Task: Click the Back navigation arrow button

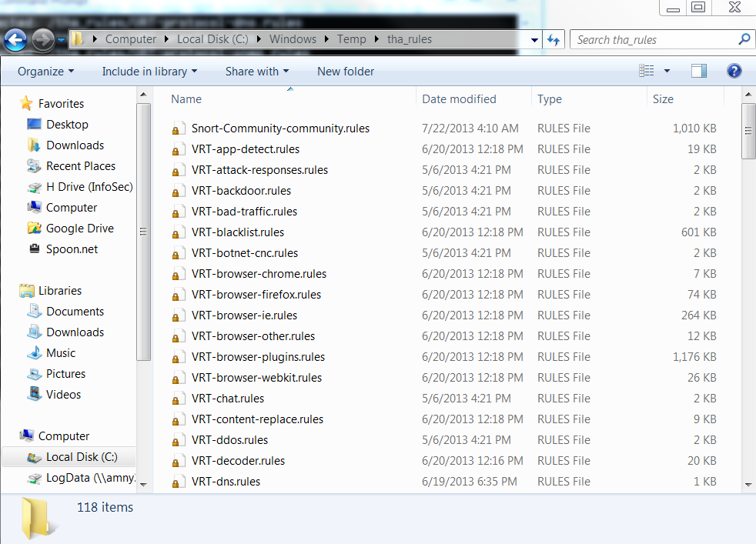Action: 15,40
